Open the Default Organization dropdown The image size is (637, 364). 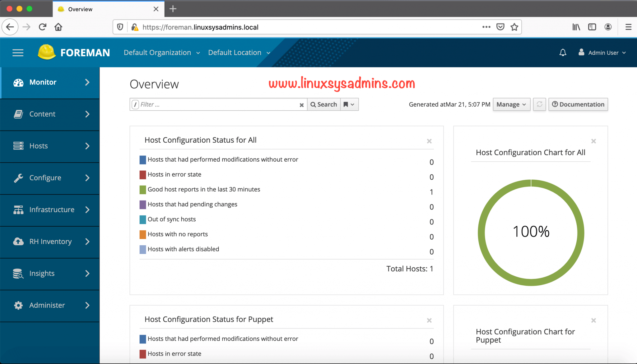tap(162, 53)
